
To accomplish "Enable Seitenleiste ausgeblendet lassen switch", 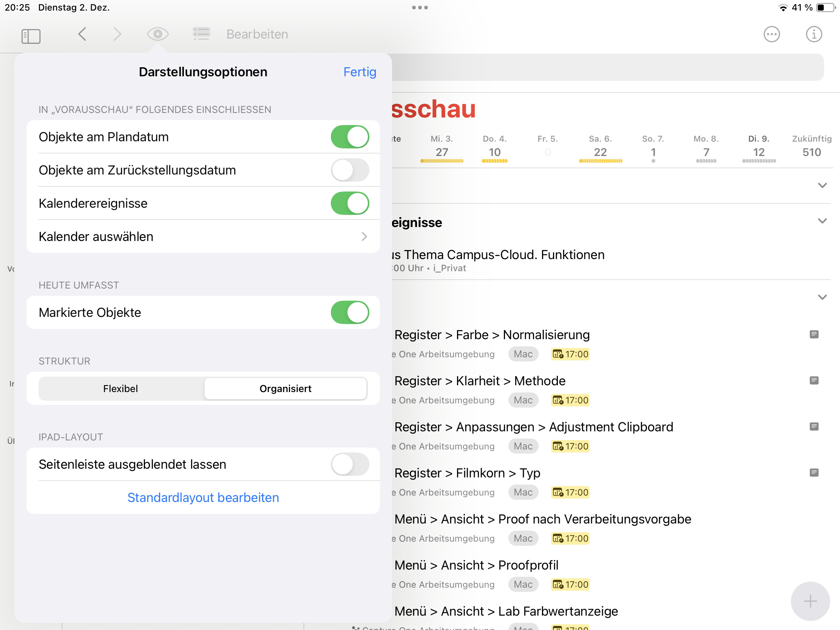I will click(349, 464).
